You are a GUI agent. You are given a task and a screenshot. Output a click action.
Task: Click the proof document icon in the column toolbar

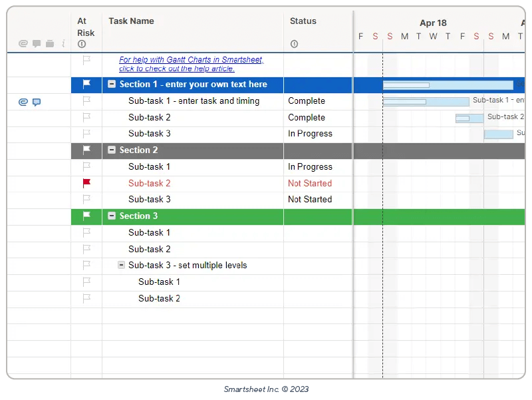tap(51, 43)
